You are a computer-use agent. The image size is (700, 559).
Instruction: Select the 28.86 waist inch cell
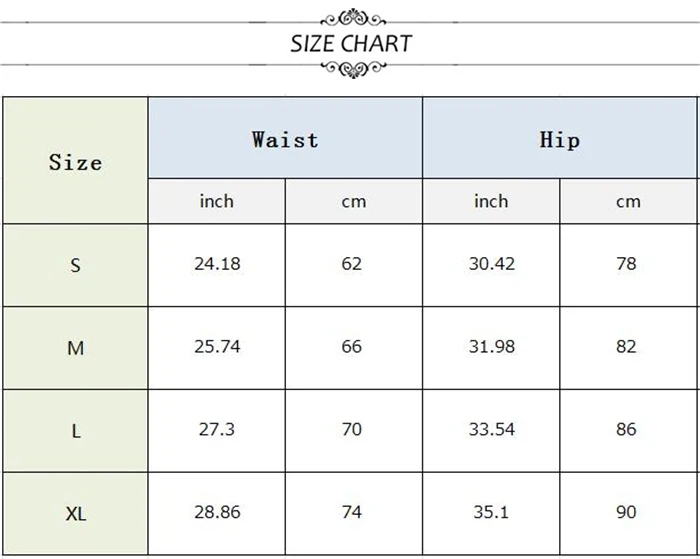217,514
